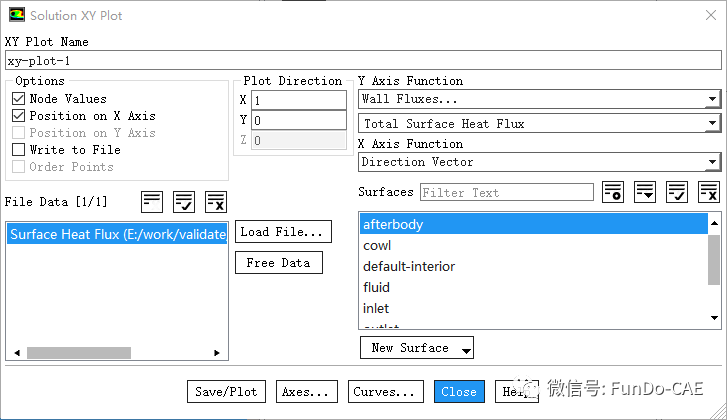Select the cowl surface in list
Screen dimensions: 727x420
click(x=377, y=245)
